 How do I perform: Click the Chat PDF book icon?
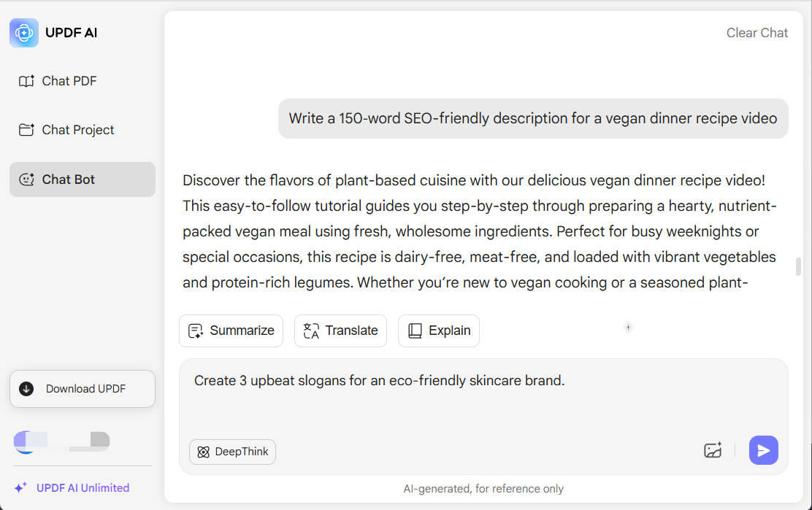[26, 81]
